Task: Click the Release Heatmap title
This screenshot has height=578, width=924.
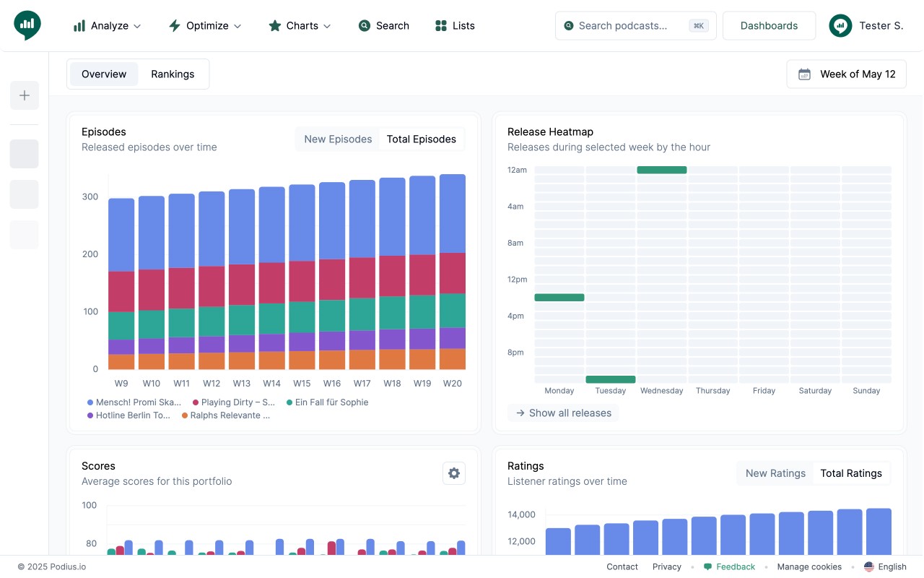Action: [550, 131]
